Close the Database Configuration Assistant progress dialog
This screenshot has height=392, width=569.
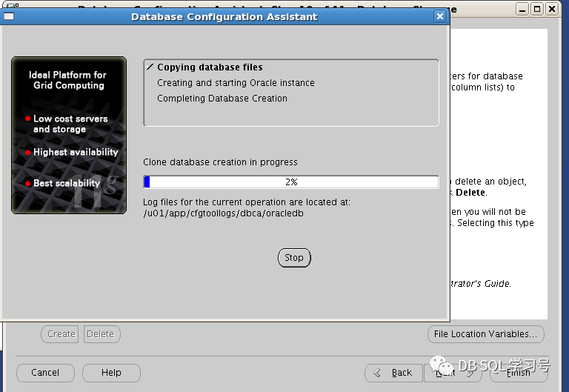pyautogui.click(x=440, y=16)
